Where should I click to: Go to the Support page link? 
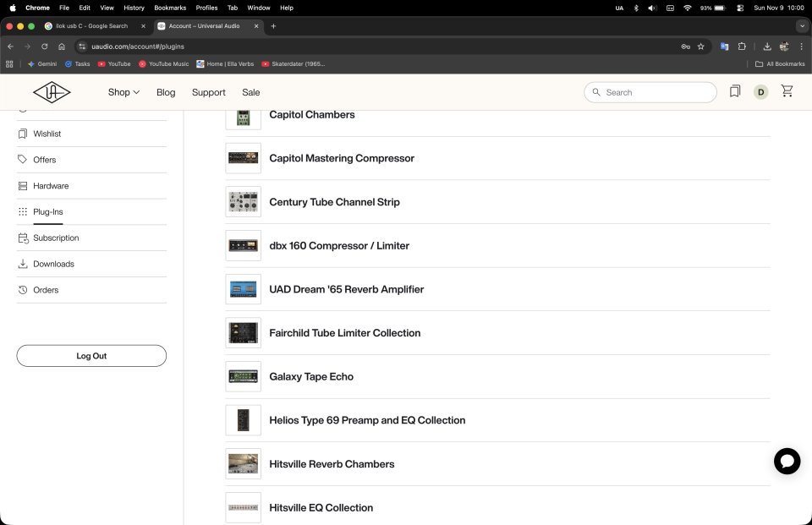coord(208,92)
